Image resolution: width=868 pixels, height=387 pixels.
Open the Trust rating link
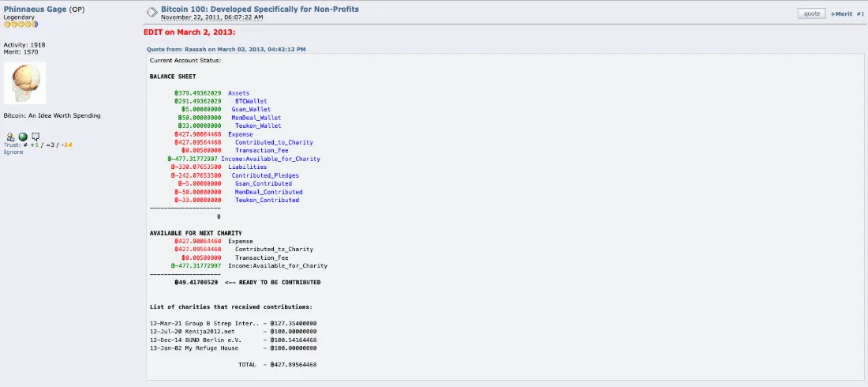coord(11,145)
